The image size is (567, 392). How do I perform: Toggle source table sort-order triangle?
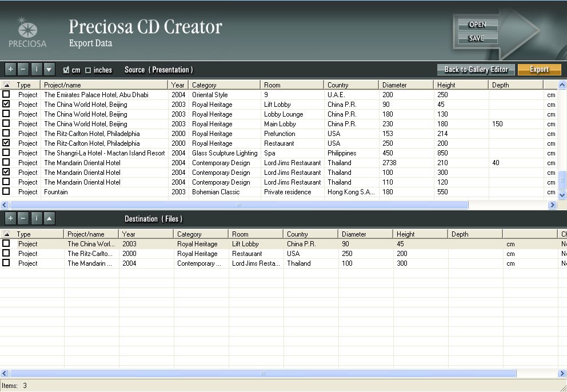6,85
